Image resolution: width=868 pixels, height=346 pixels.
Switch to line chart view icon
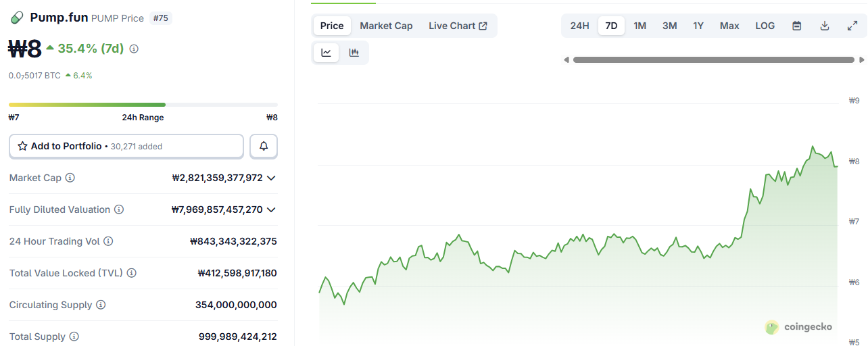[x=326, y=53]
